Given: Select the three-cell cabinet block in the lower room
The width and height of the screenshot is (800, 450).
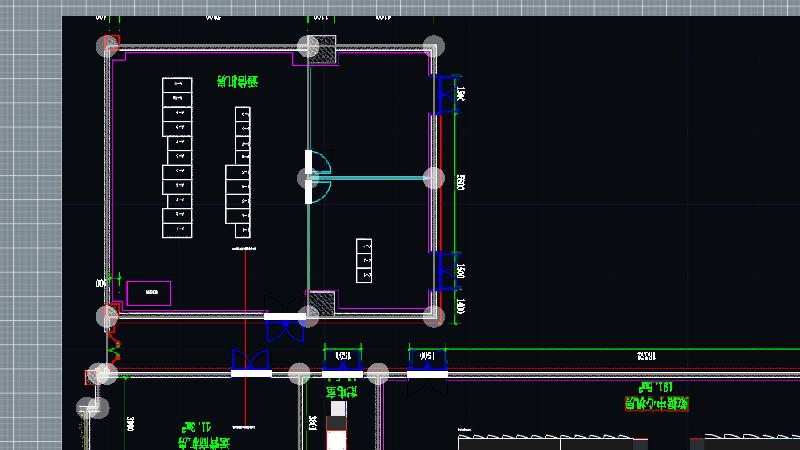Looking at the screenshot, I should pyautogui.click(x=365, y=259).
